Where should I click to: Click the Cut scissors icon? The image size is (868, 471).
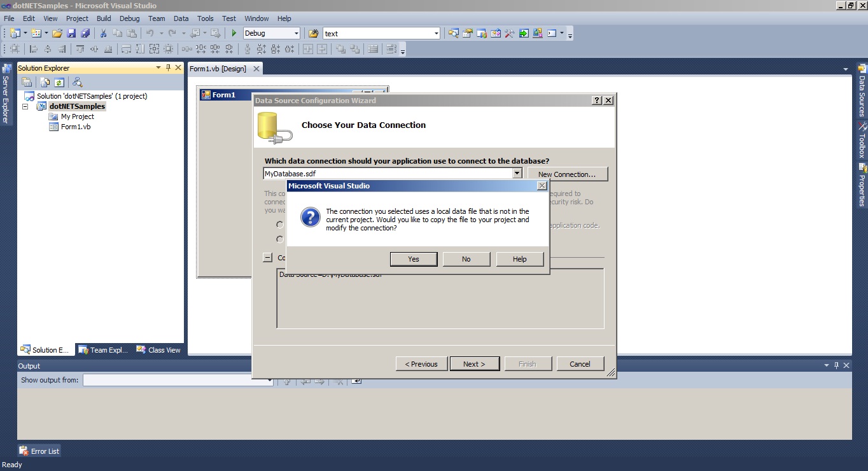point(103,33)
